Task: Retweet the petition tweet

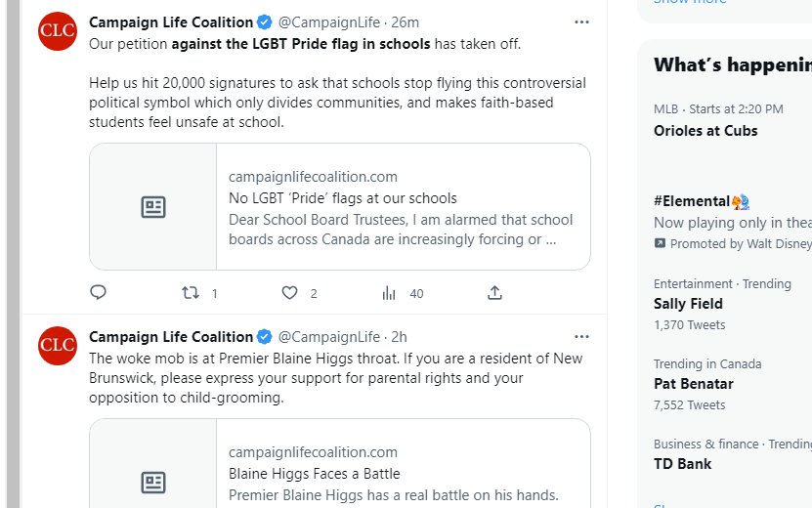Action: [191, 293]
